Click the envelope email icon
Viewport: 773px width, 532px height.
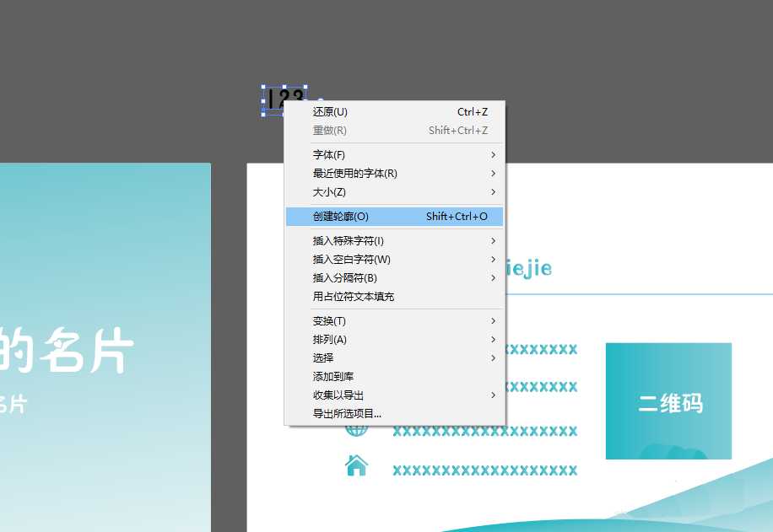[x=356, y=387]
